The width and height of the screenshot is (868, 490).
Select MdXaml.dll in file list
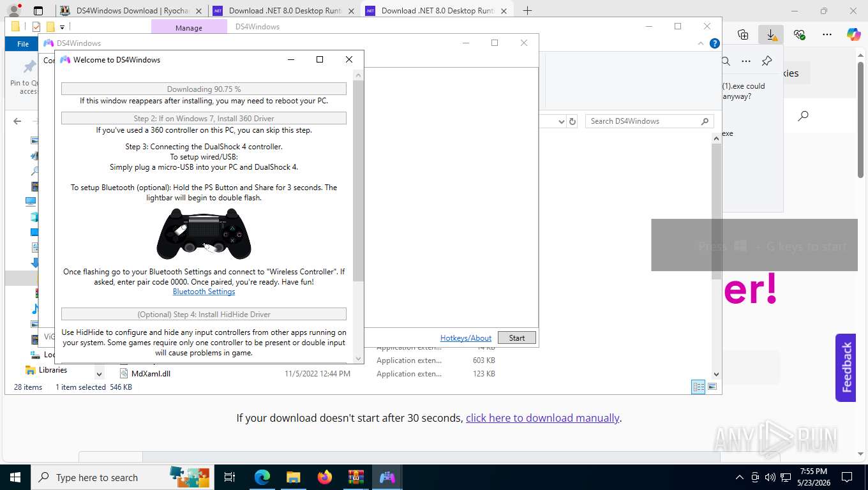point(151,374)
